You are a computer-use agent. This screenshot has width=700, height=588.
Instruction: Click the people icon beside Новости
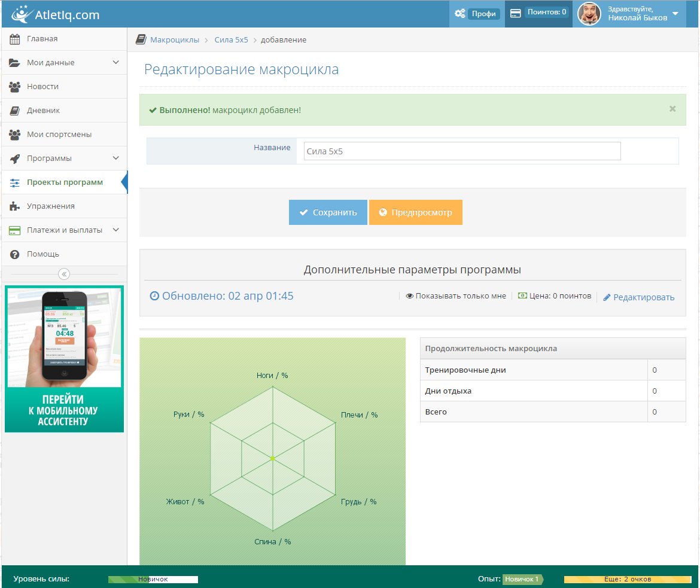click(15, 87)
